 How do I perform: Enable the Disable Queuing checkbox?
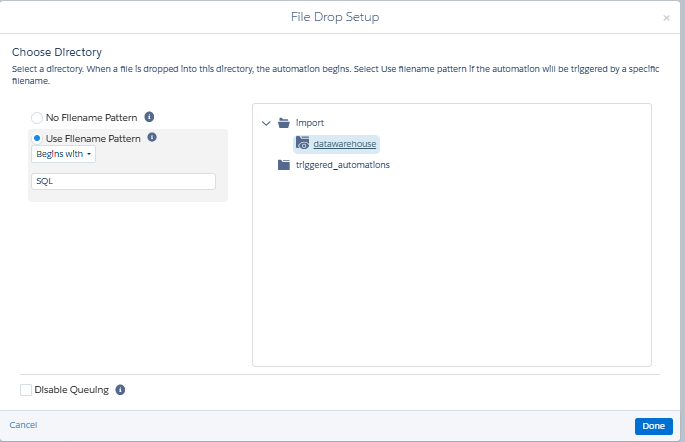pos(26,389)
